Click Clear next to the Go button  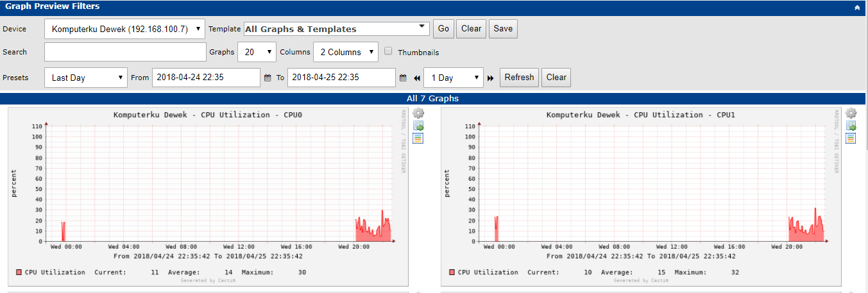[x=471, y=29]
